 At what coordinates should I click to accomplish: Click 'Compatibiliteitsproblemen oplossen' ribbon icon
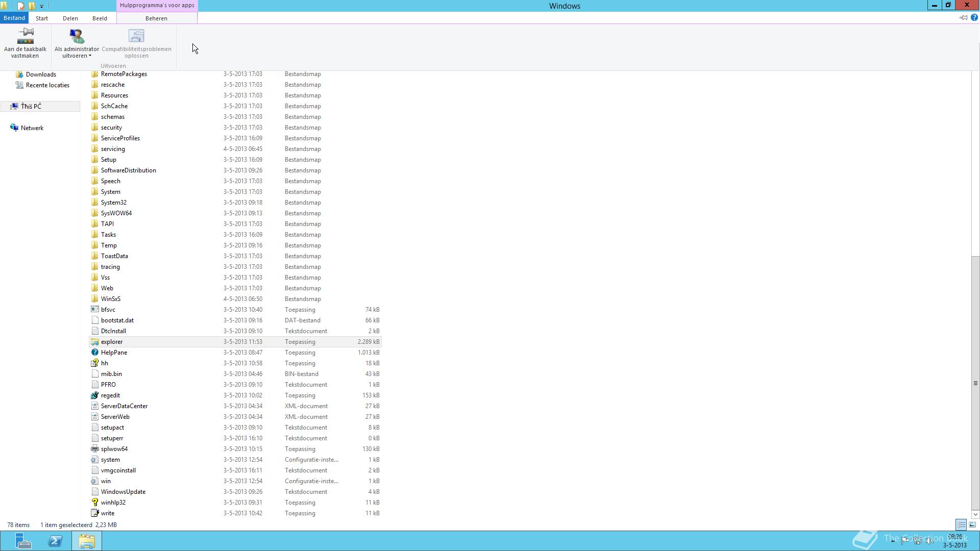coord(136,36)
